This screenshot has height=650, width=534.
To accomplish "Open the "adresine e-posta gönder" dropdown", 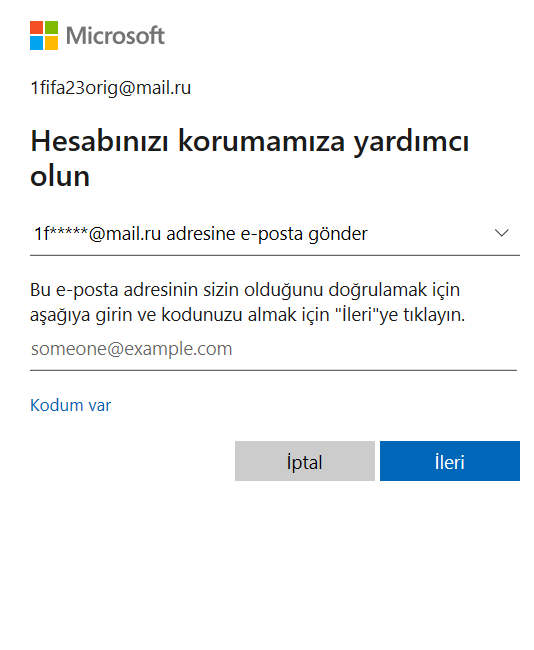I will pyautogui.click(x=275, y=234).
